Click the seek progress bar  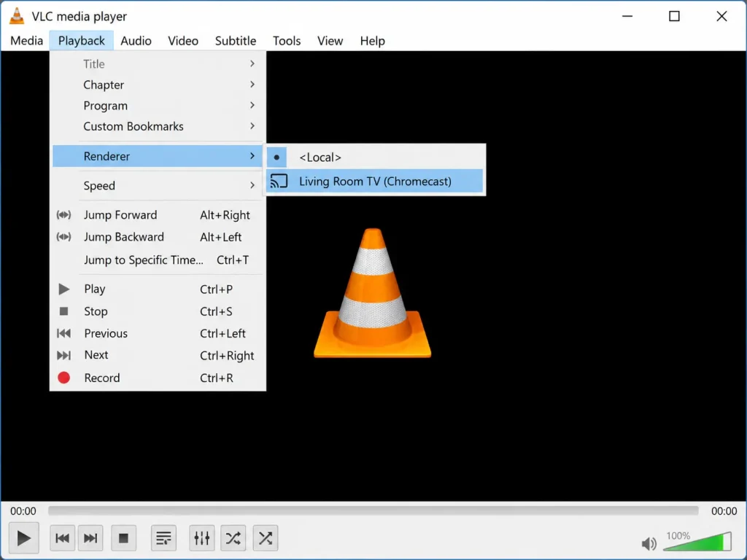coord(373,511)
